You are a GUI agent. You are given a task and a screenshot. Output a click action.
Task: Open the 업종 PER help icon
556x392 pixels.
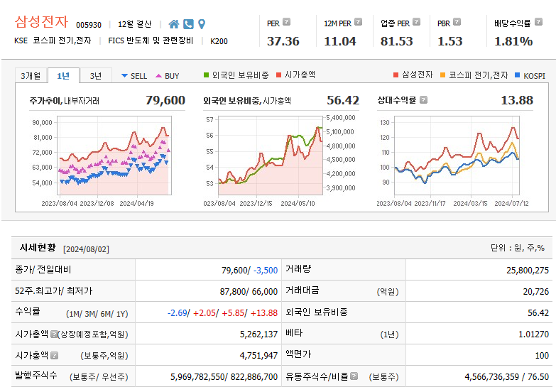(x=417, y=22)
